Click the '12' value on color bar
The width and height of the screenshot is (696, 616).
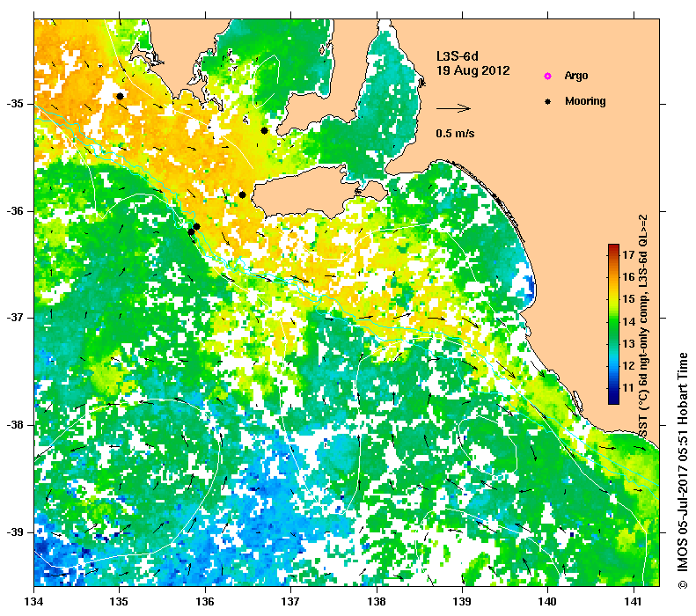(x=628, y=366)
